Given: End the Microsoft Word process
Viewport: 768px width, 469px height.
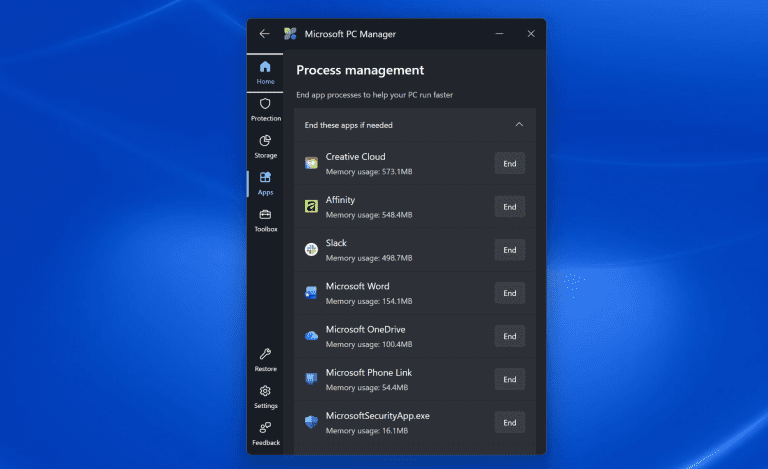Looking at the screenshot, I should (x=509, y=293).
